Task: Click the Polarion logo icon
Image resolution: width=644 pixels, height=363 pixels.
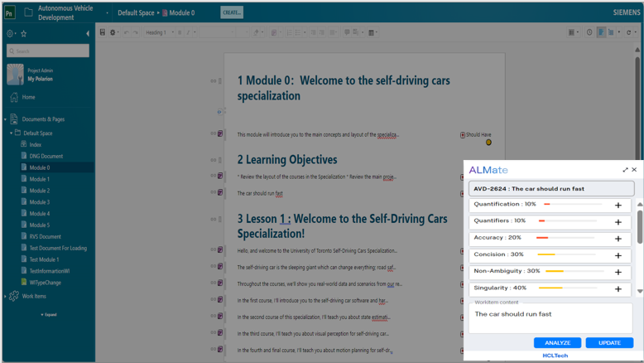Action: (x=9, y=12)
